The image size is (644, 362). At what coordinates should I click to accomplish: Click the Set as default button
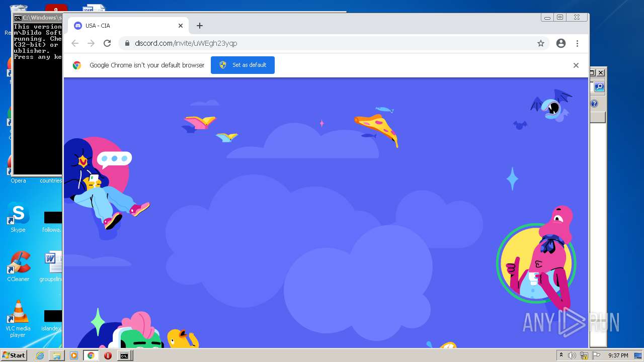click(x=243, y=65)
